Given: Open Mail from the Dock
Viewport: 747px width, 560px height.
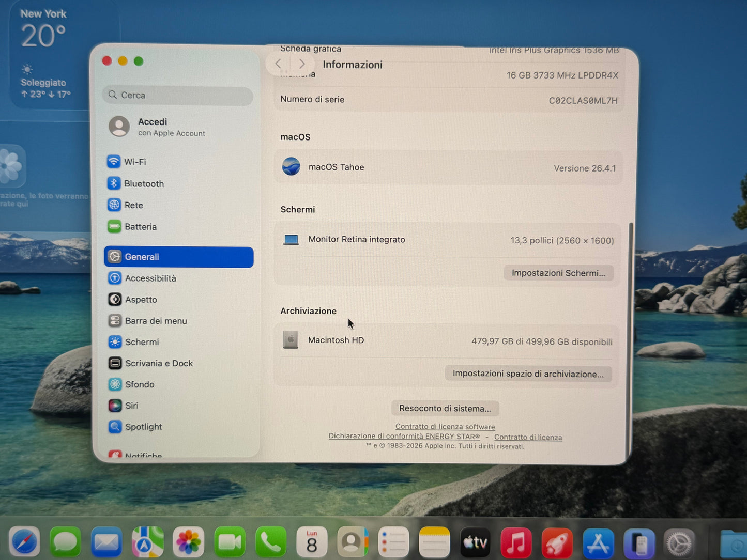Looking at the screenshot, I should click(106, 542).
